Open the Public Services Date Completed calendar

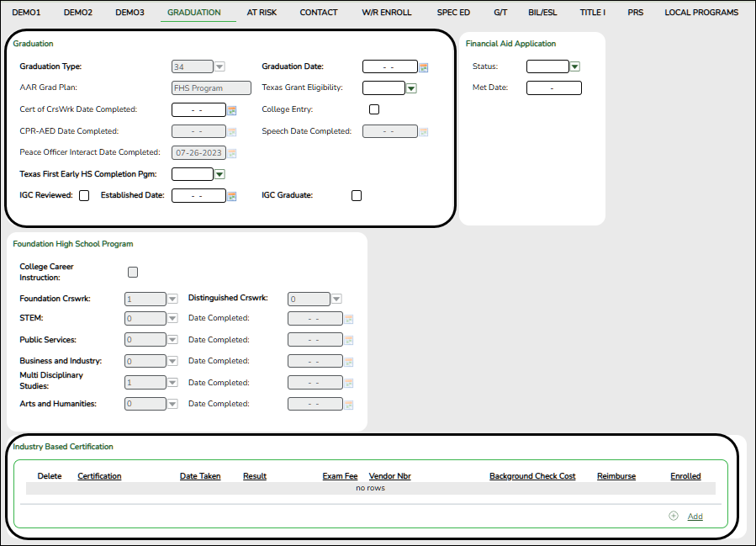[348, 339]
